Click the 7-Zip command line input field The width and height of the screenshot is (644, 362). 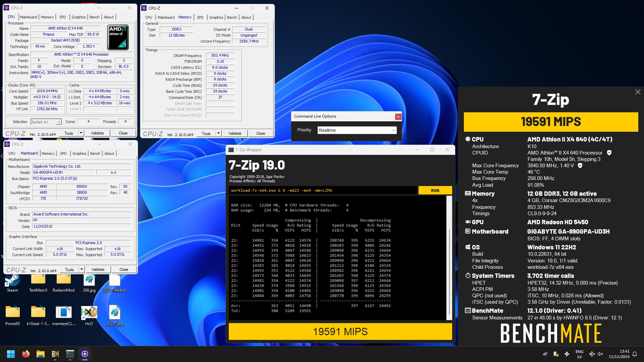323,190
